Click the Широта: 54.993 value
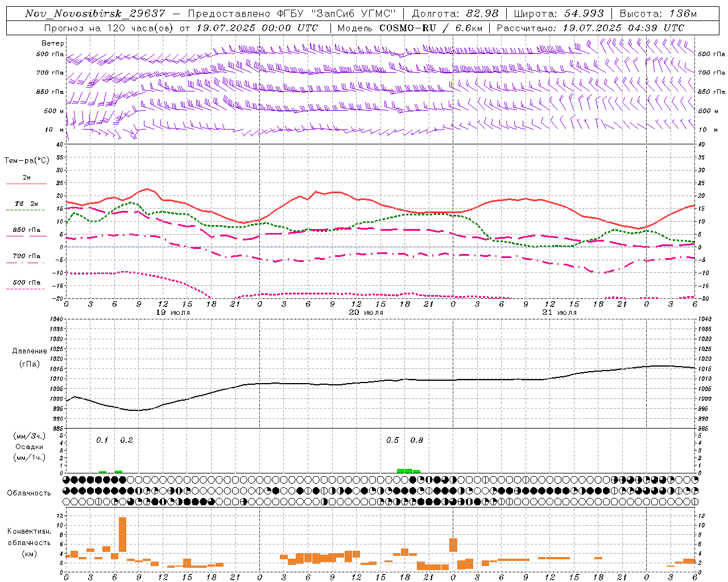The width and height of the screenshot is (728, 582). click(x=559, y=14)
